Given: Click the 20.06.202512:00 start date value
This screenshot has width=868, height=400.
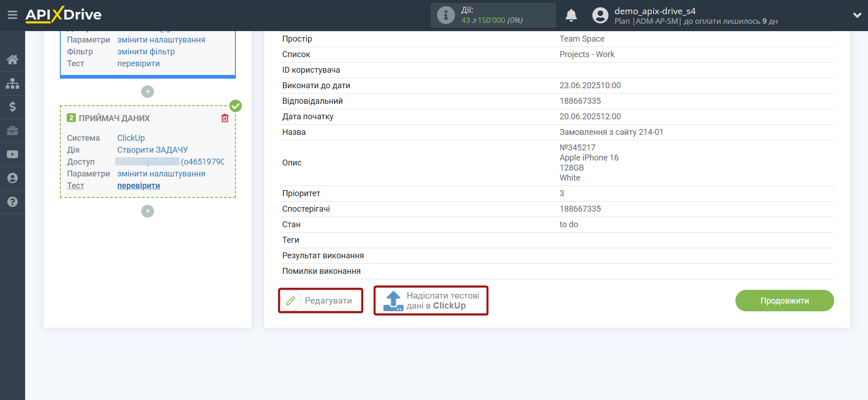Looking at the screenshot, I should [590, 117].
